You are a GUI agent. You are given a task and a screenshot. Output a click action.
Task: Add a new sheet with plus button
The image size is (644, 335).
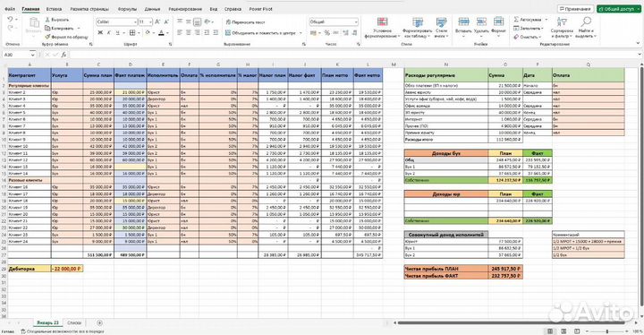coord(99,323)
